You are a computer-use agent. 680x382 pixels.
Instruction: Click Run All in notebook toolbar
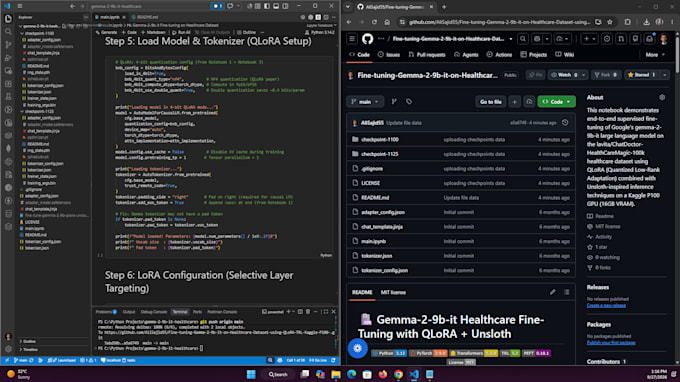coord(181,33)
